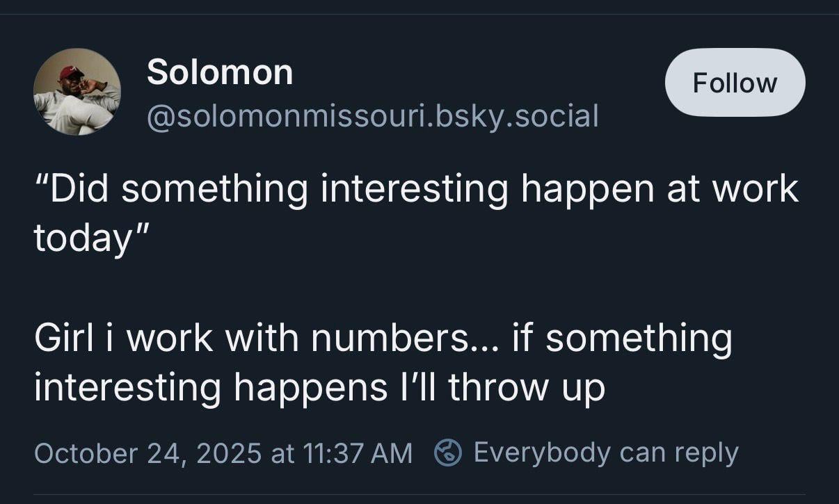Click the word "today" in the post
Viewport: 839px width, 504px height.
(82, 238)
